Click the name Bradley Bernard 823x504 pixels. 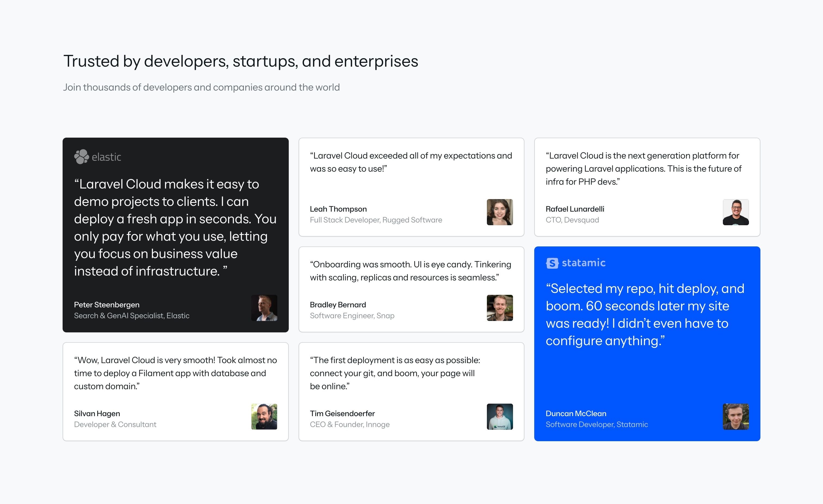tap(338, 305)
